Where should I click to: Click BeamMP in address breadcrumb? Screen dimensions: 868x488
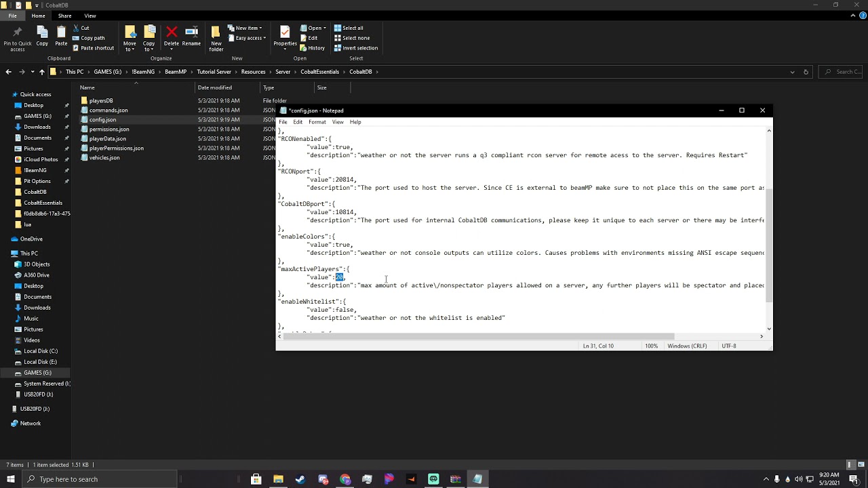point(175,72)
